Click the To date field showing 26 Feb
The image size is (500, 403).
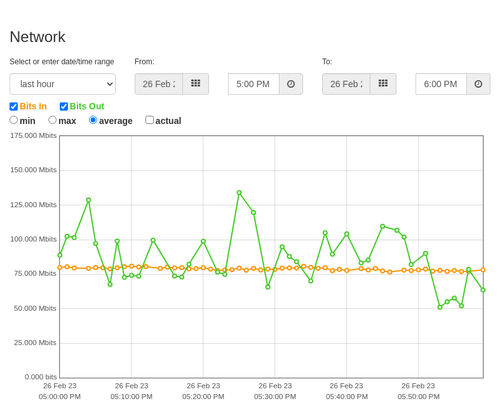pos(346,84)
